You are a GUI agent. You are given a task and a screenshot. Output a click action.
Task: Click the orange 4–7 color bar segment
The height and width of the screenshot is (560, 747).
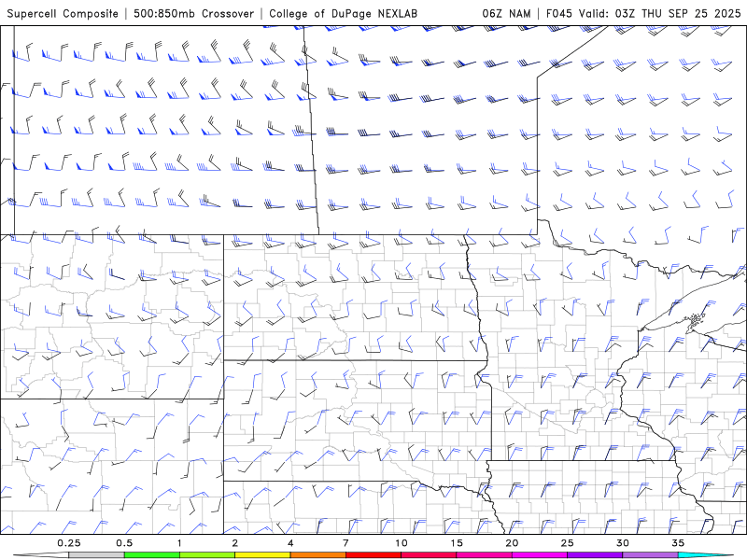tap(317, 555)
